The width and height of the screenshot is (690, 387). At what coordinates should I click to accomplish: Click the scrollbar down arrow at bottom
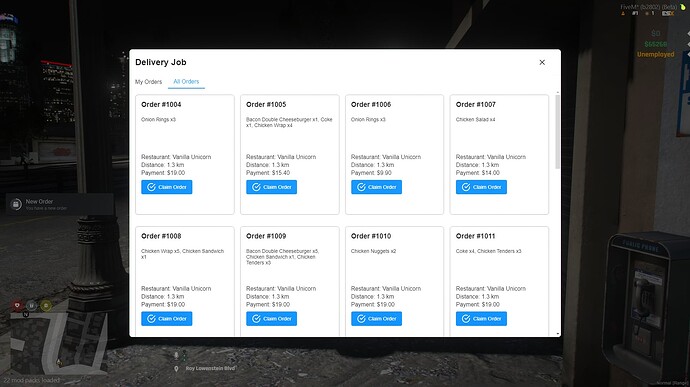(558, 334)
